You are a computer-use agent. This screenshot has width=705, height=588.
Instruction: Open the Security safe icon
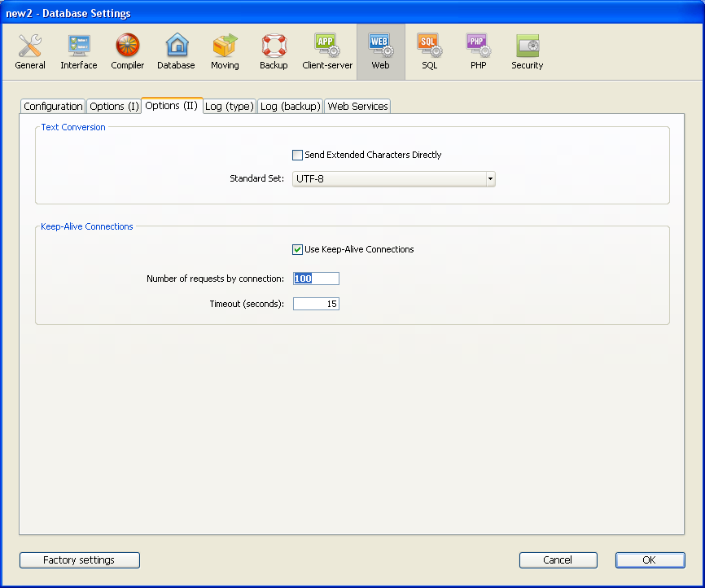coord(527,52)
